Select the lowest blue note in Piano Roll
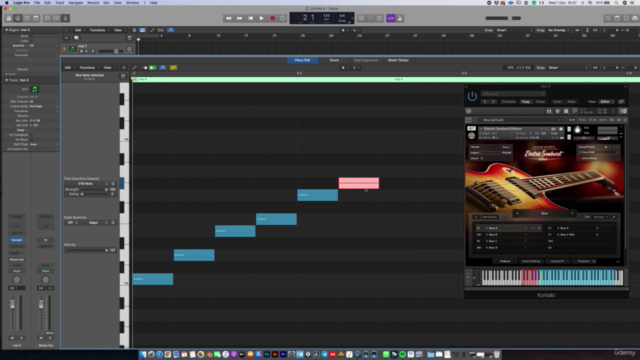Screen dimensions: 640x360 point(153,279)
